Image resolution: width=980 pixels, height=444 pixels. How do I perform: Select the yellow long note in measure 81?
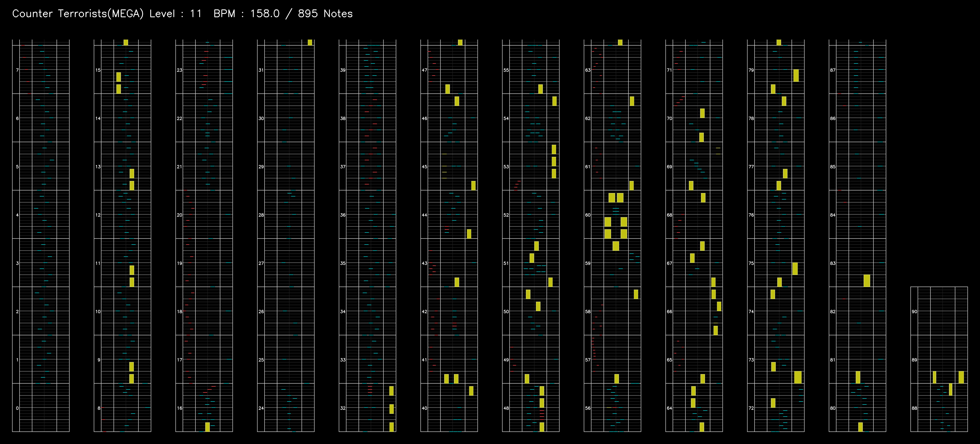point(858,377)
